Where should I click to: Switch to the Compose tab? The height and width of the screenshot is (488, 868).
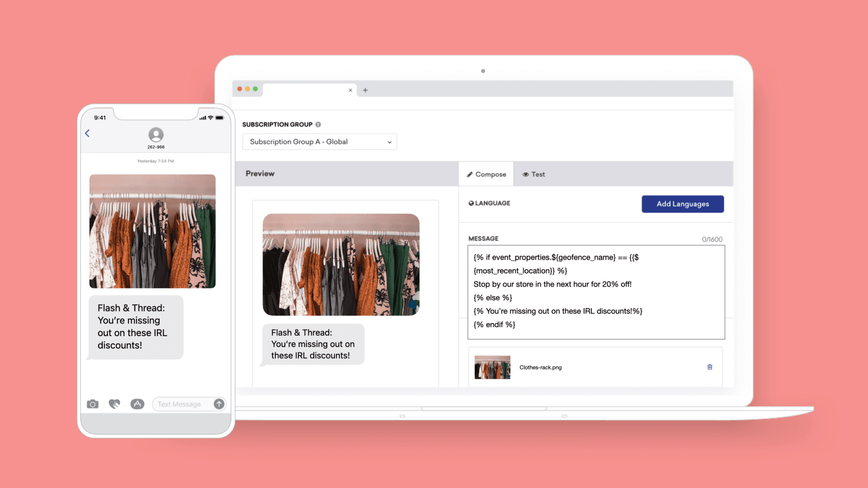pyautogui.click(x=486, y=174)
